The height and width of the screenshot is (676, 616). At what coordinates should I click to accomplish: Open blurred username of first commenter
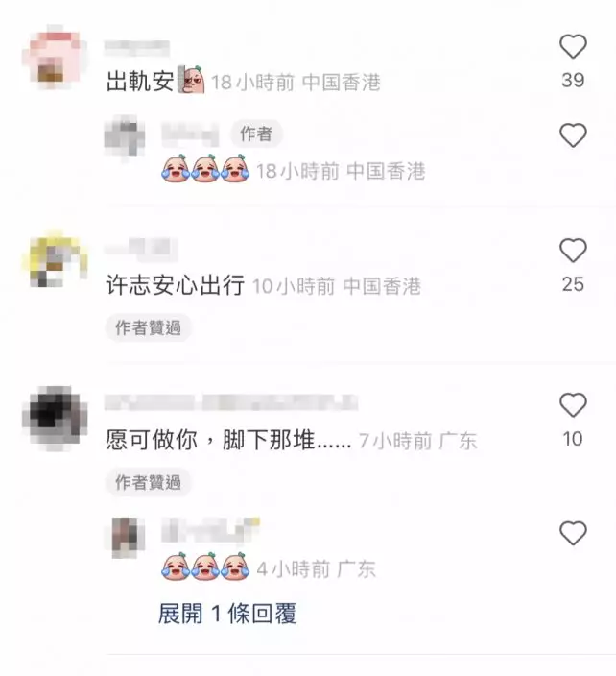click(x=137, y=48)
